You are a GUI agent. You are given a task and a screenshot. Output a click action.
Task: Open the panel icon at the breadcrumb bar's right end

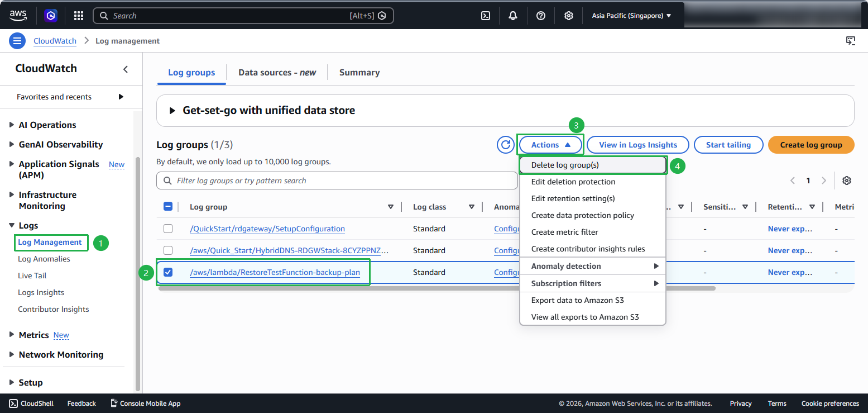click(x=851, y=40)
